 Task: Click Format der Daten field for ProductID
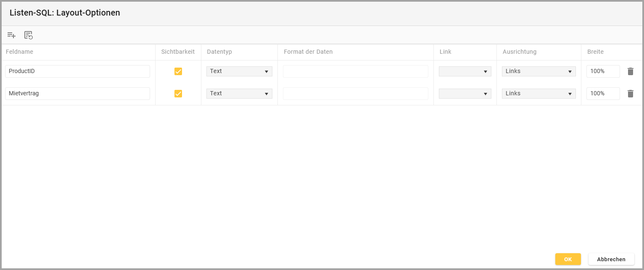pyautogui.click(x=355, y=71)
